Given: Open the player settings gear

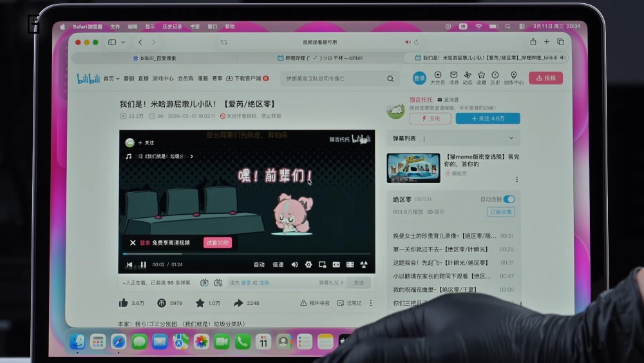Looking at the screenshot, I should point(308,264).
